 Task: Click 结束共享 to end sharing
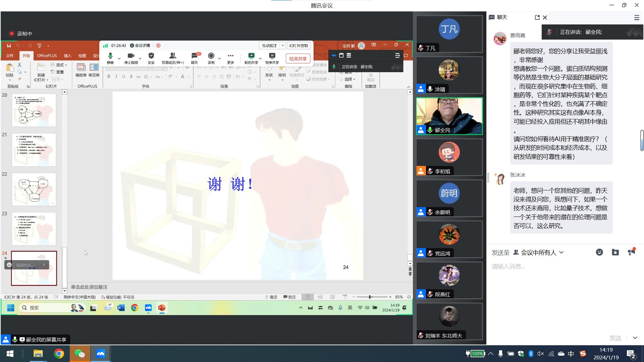point(298,59)
